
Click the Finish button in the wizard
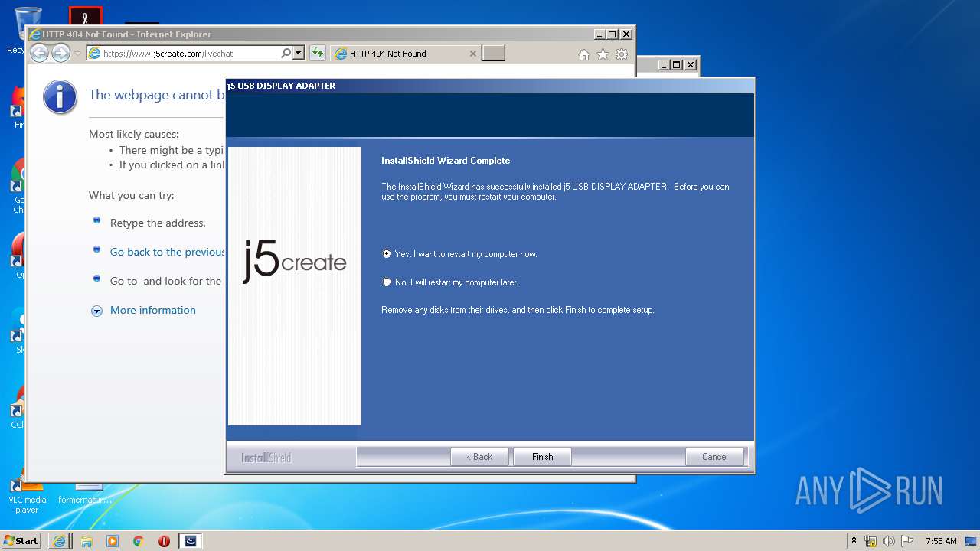[542, 457]
